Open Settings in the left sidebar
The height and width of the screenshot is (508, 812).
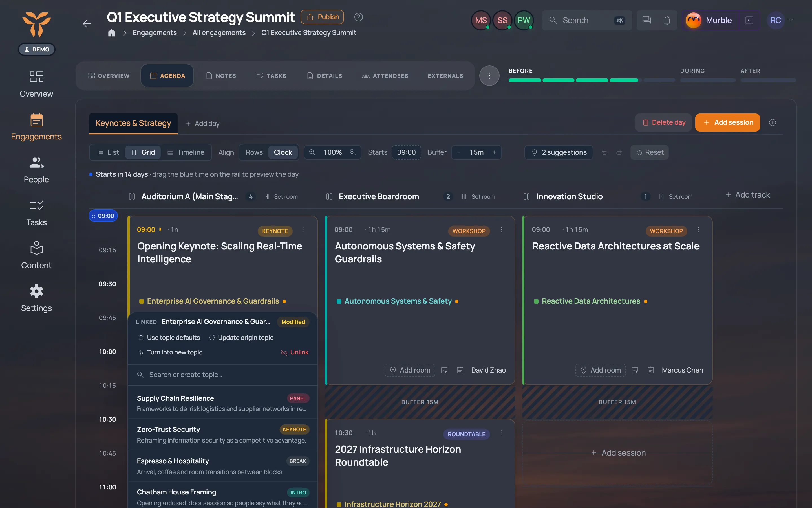click(x=36, y=299)
